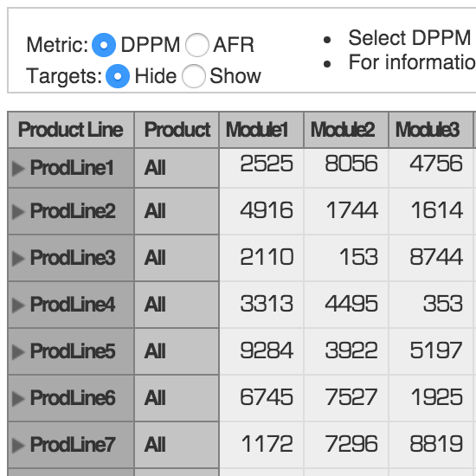Click the Module2 column header
Screen dimensions: 476x476
346,130
